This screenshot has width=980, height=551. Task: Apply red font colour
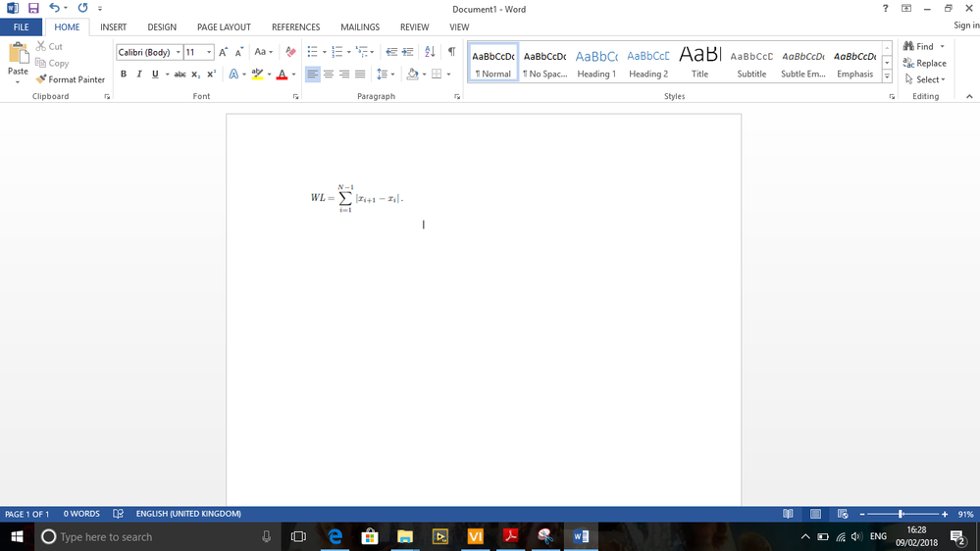coord(282,75)
